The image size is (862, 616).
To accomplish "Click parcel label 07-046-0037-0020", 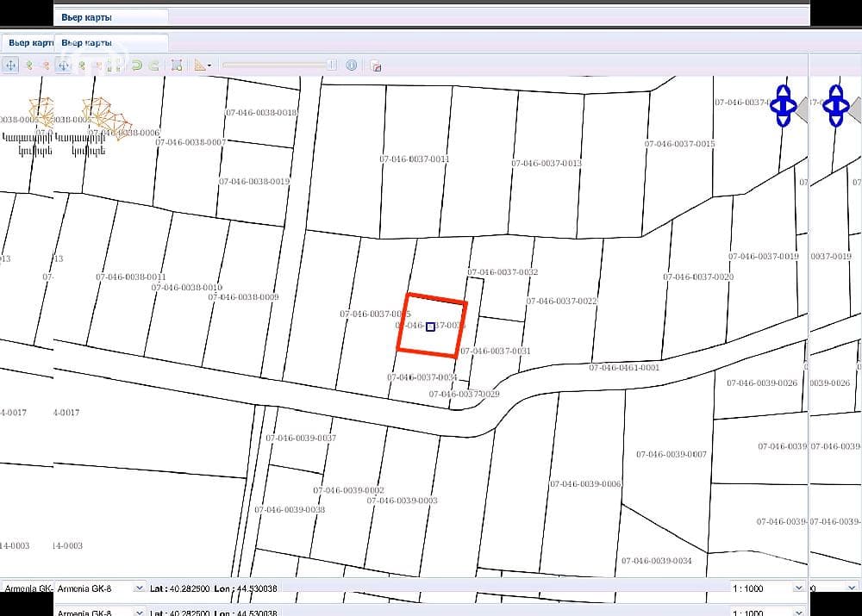I will (698, 277).
